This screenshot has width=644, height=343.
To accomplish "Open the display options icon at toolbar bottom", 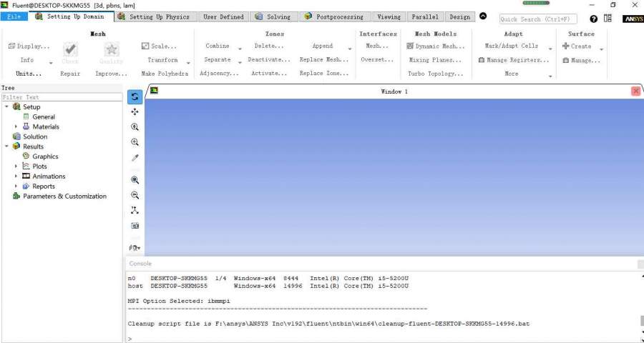I will tap(135, 248).
